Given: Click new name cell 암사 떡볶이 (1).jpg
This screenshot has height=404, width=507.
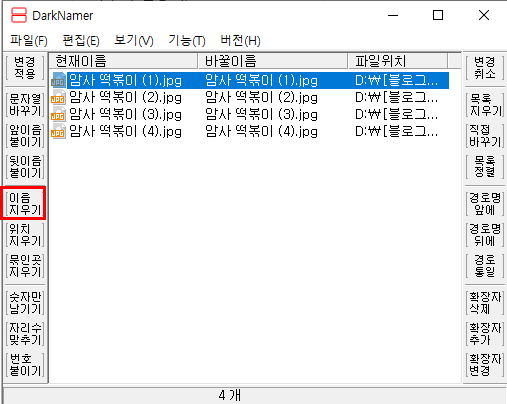Looking at the screenshot, I should point(261,81).
